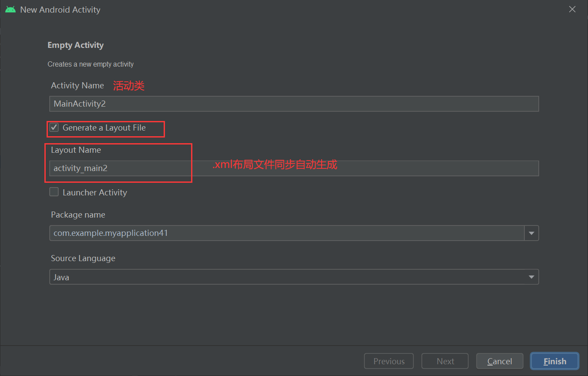
Task: Open the Package name dropdown arrow
Action: pyautogui.click(x=531, y=233)
